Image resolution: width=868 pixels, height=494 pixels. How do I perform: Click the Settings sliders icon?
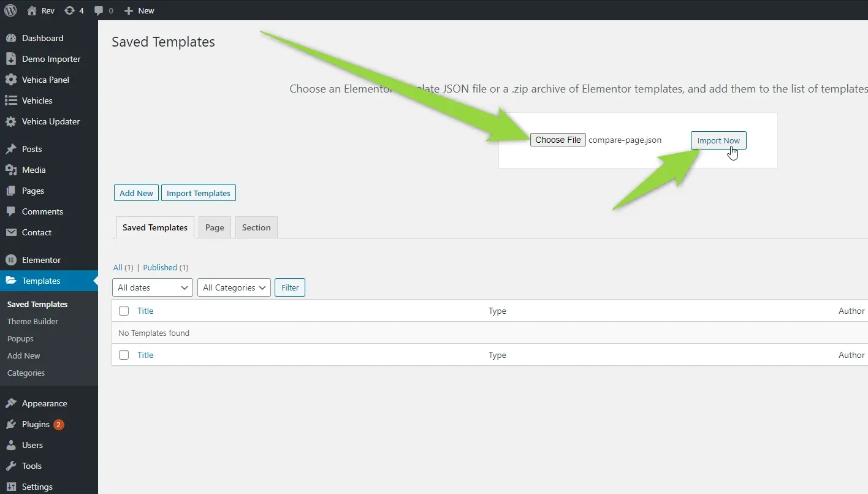click(11, 487)
